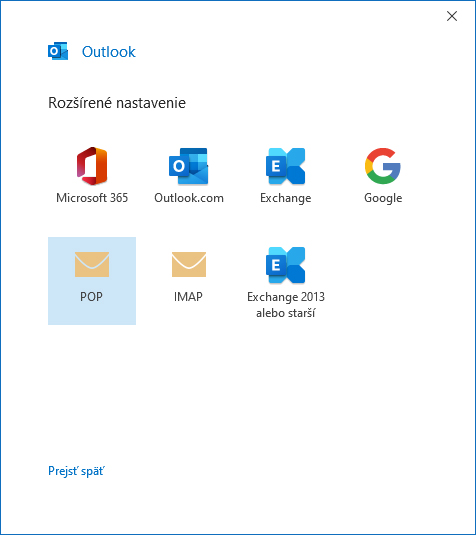Screen dimensions: 476x535
Task: Click the highlighted POP tile background
Action: coord(92,281)
